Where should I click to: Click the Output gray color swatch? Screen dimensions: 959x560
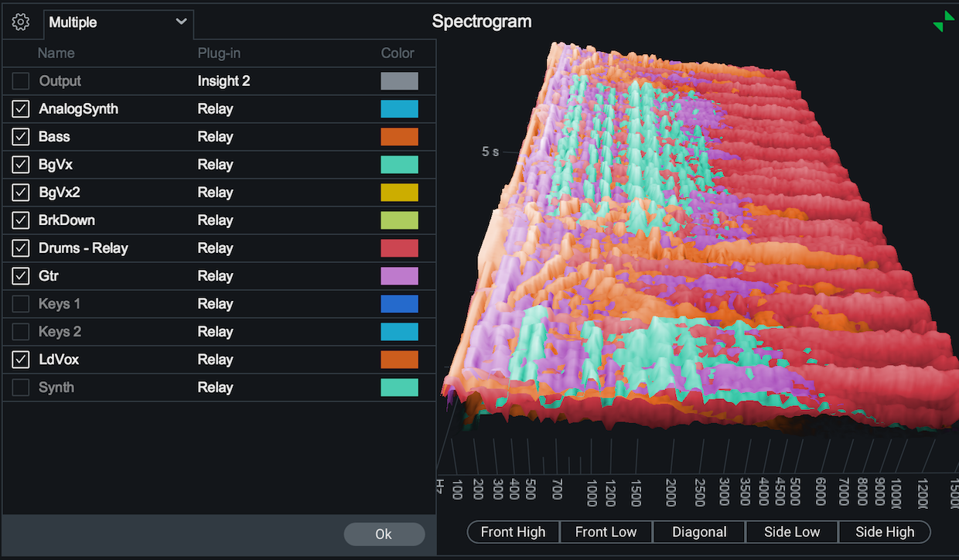(399, 81)
